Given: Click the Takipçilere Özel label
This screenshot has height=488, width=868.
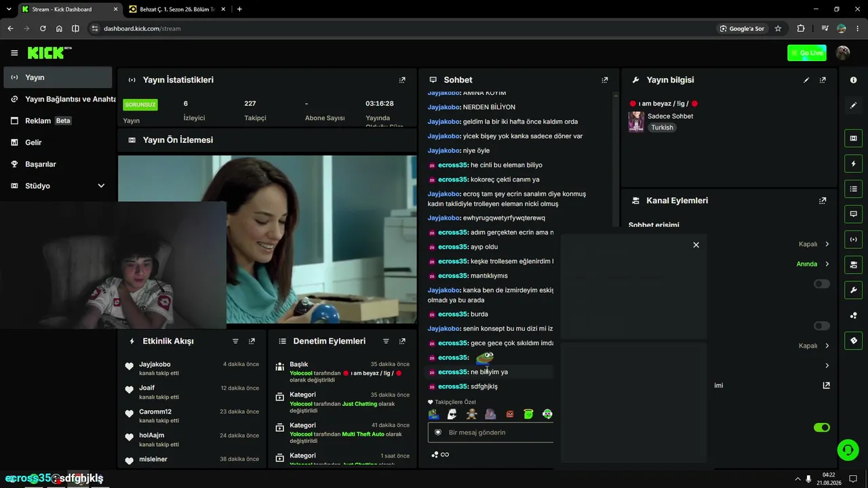Looking at the screenshot, I should [x=456, y=402].
